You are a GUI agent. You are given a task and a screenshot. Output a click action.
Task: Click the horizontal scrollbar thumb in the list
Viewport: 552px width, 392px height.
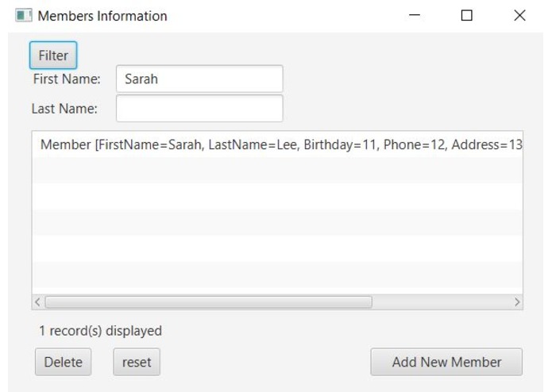pos(208,302)
